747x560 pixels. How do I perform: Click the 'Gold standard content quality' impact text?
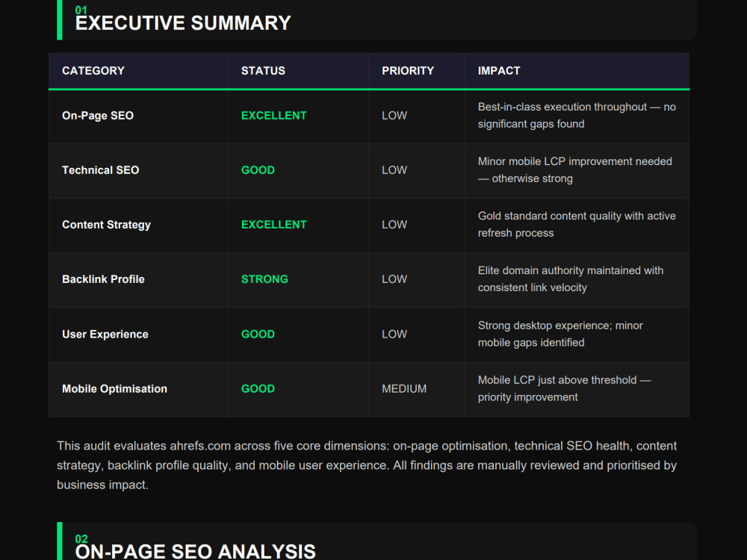click(x=577, y=224)
